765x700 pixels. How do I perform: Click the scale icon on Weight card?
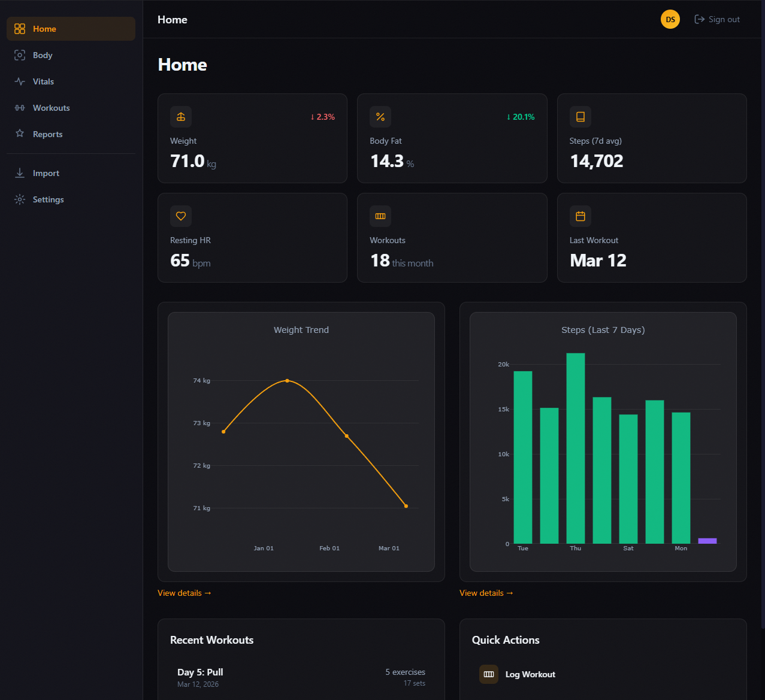(180, 117)
